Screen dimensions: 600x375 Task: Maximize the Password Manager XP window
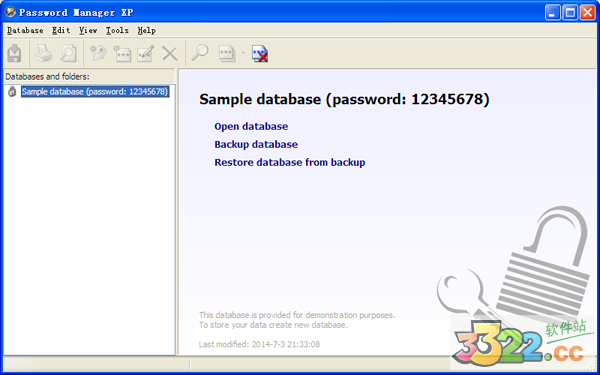(570, 13)
